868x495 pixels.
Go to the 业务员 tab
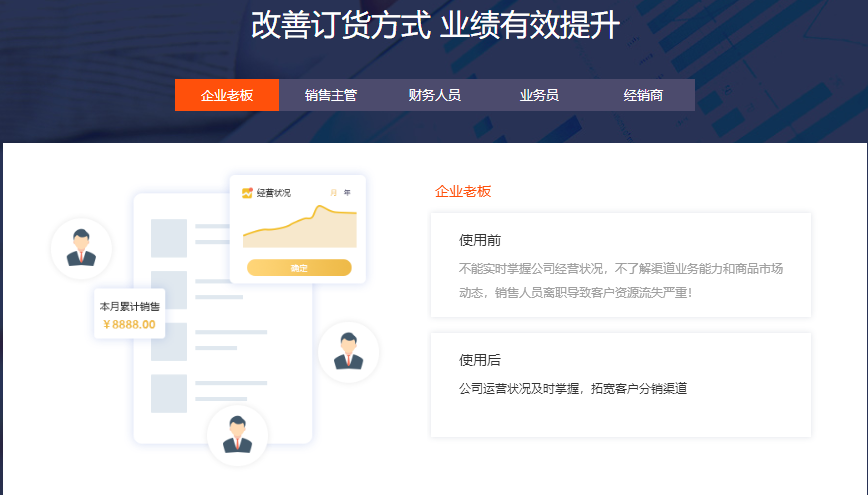[x=539, y=95]
